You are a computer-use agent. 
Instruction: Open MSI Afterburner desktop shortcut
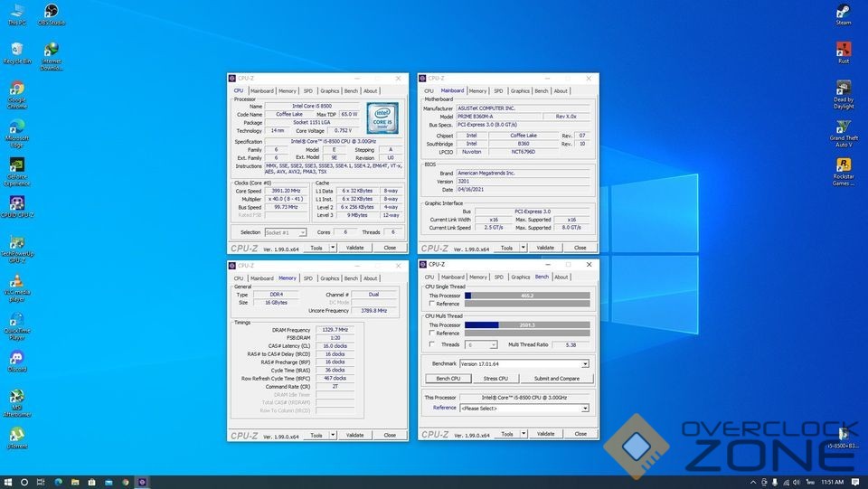pos(17,403)
